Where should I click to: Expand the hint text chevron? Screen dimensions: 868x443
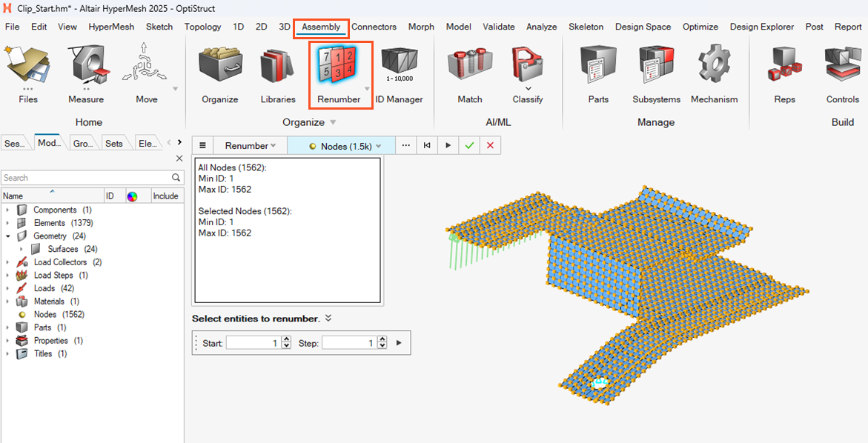[x=328, y=318]
